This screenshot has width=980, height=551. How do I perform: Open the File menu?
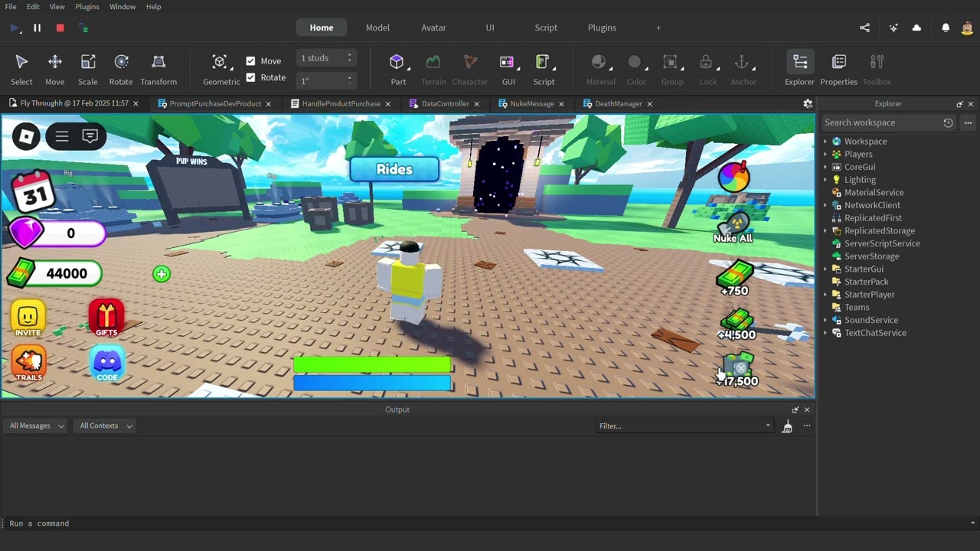(11, 7)
